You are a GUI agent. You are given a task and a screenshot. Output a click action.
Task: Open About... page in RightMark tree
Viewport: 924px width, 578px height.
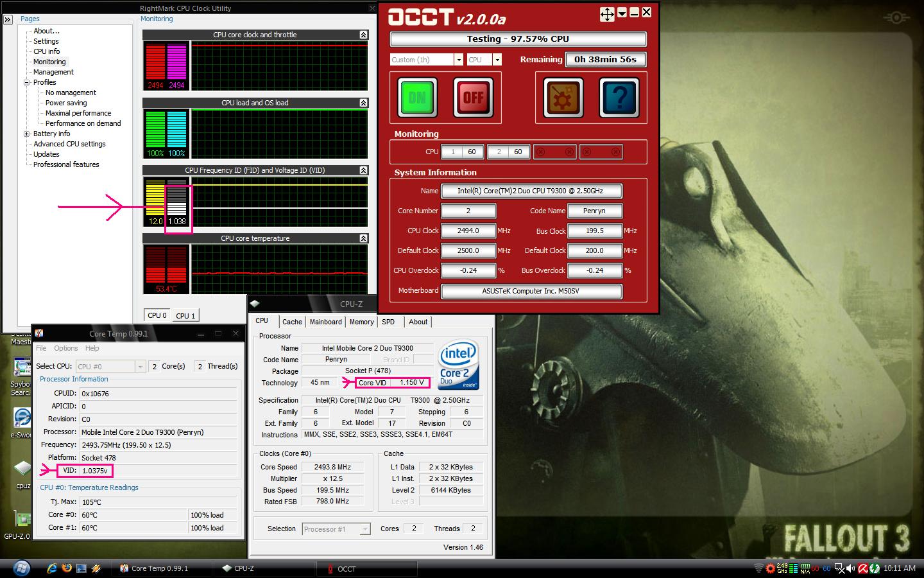point(46,31)
